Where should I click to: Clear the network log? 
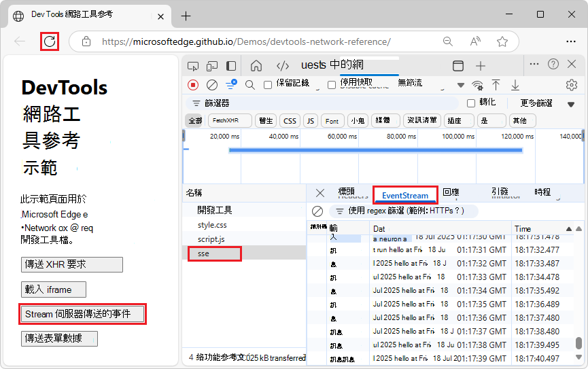pos(212,85)
